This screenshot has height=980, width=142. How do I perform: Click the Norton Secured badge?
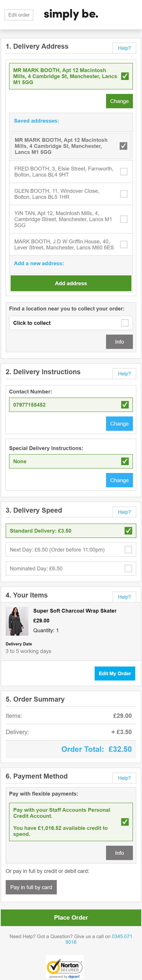(65, 967)
